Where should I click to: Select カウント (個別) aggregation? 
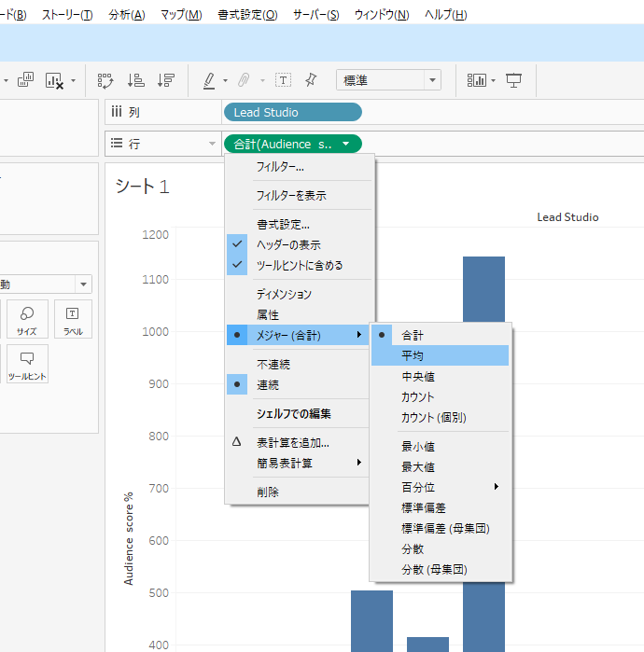click(441, 417)
